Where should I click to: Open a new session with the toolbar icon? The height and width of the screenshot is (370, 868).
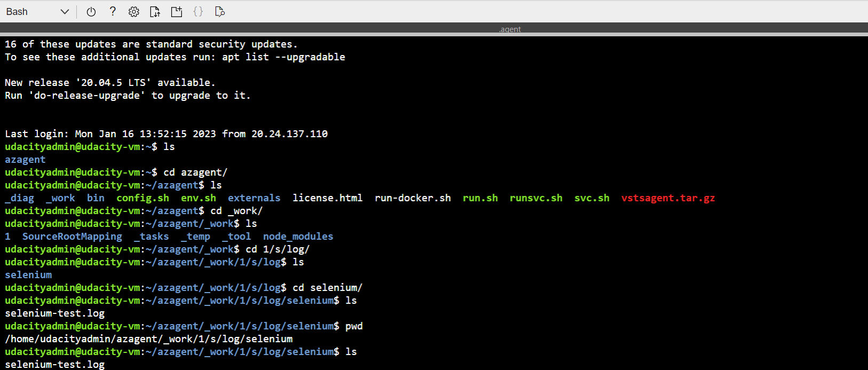point(177,12)
